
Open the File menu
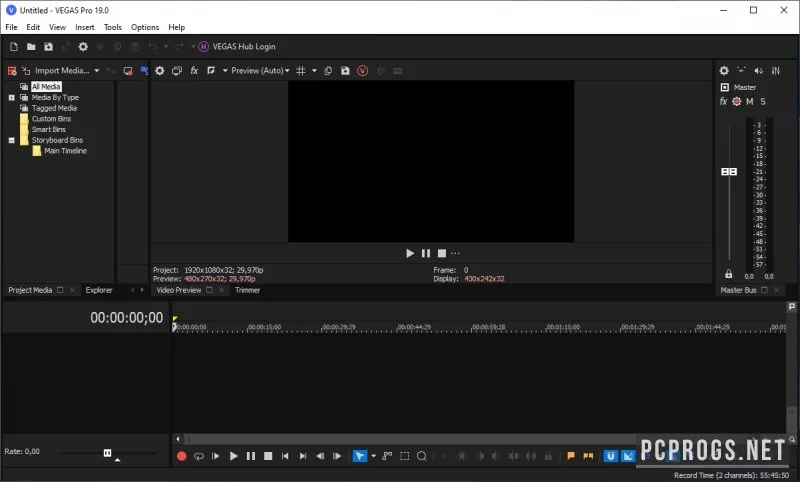coord(11,27)
